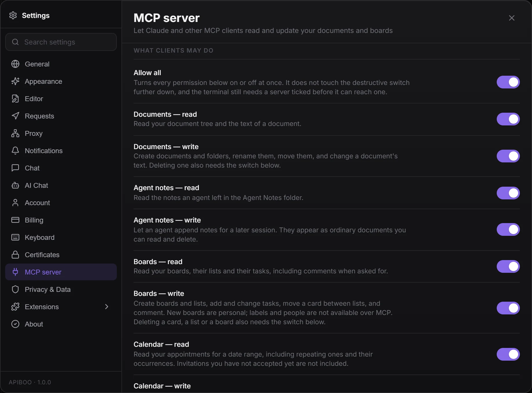Open Billing settings
The height and width of the screenshot is (393, 532).
[61, 220]
